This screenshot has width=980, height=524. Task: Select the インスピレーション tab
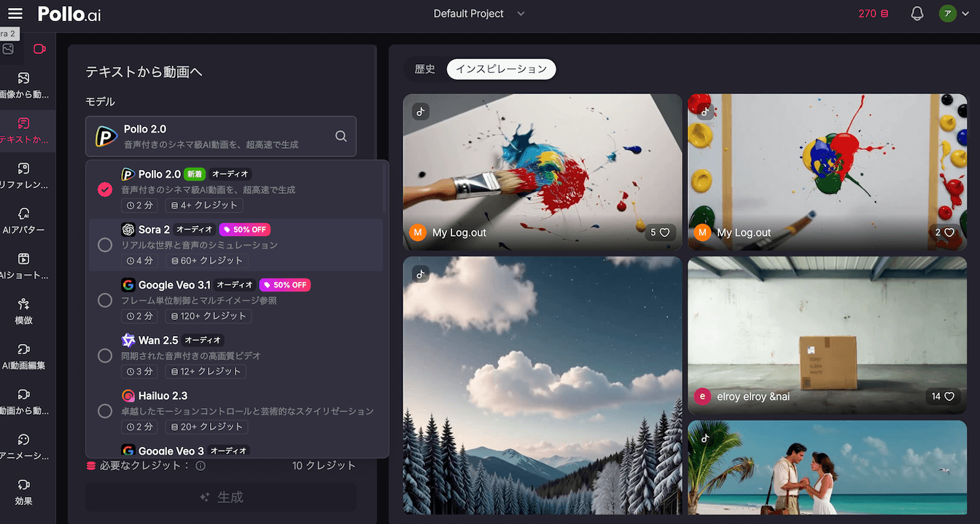pyautogui.click(x=501, y=69)
